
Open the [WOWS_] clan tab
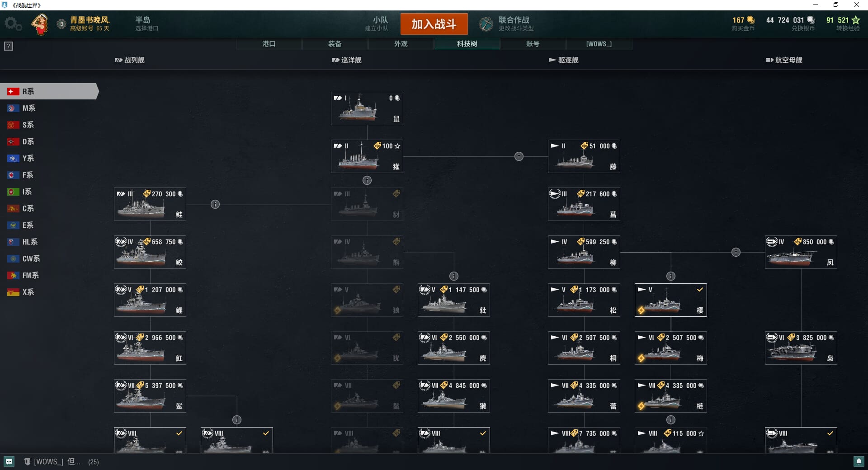pos(599,44)
